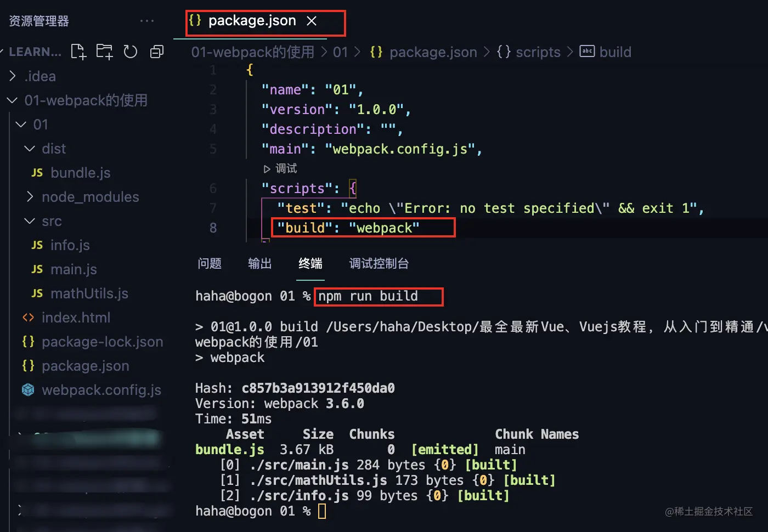This screenshot has height=532, width=768.
Task: Click the "build": "webpack" script line
Action: pyautogui.click(x=348, y=228)
